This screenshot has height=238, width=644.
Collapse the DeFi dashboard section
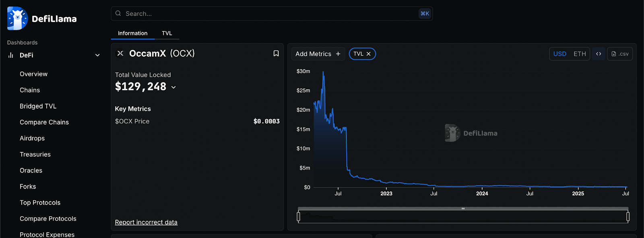[97, 55]
